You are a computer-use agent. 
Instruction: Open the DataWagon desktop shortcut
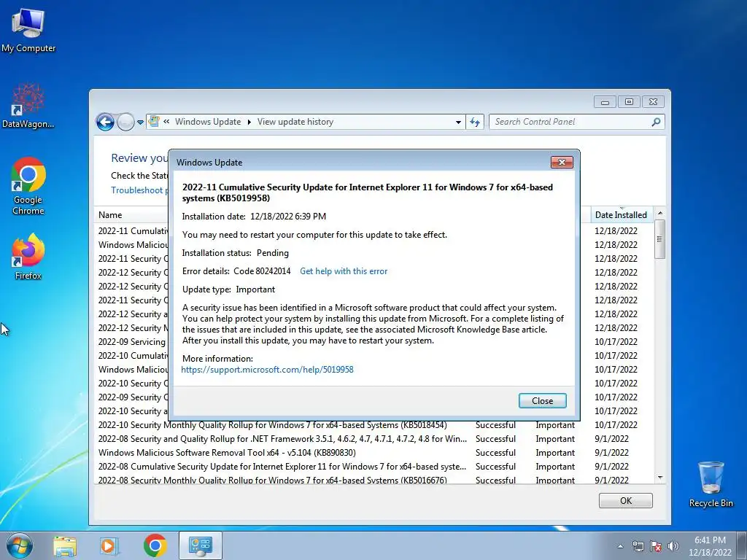click(x=28, y=106)
